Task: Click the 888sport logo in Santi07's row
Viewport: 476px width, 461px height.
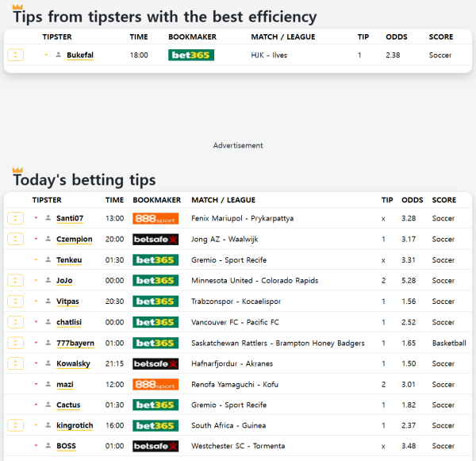Action: coord(155,218)
